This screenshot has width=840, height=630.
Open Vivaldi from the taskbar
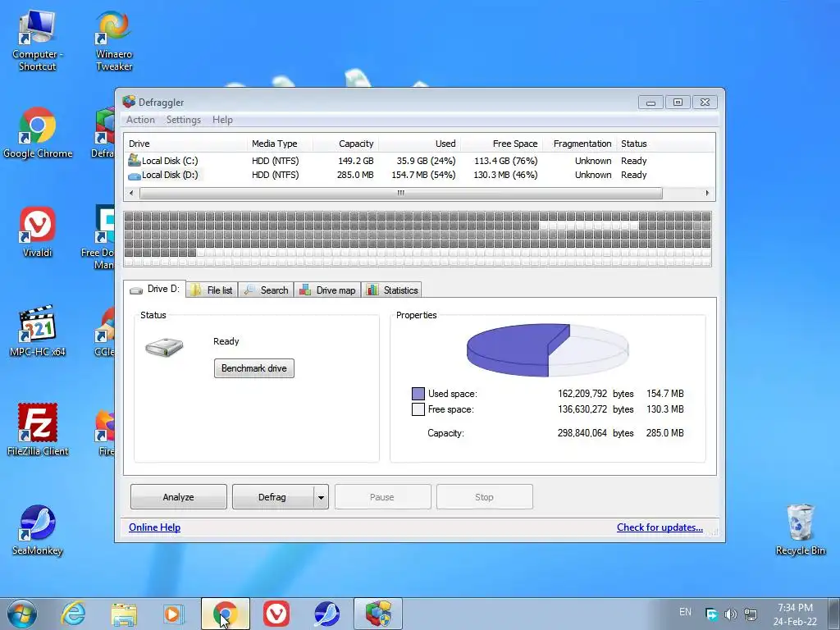coord(276,614)
